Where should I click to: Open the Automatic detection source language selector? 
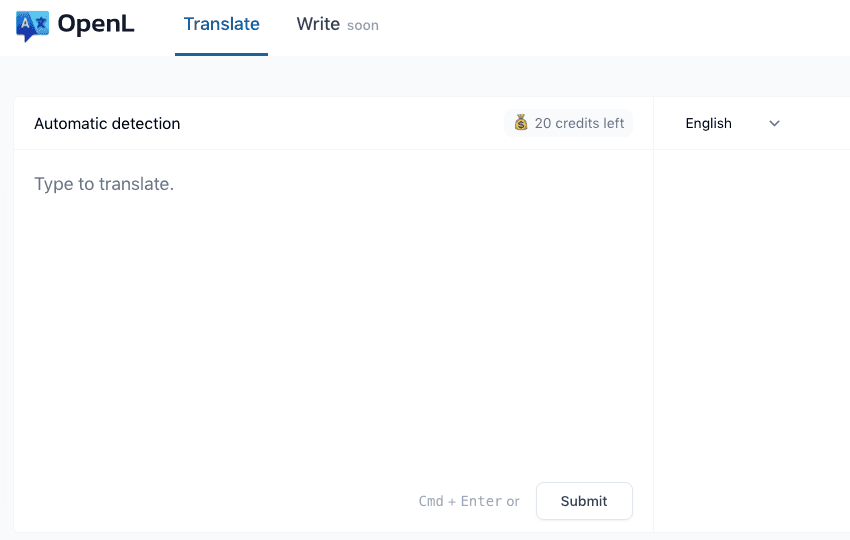[107, 124]
